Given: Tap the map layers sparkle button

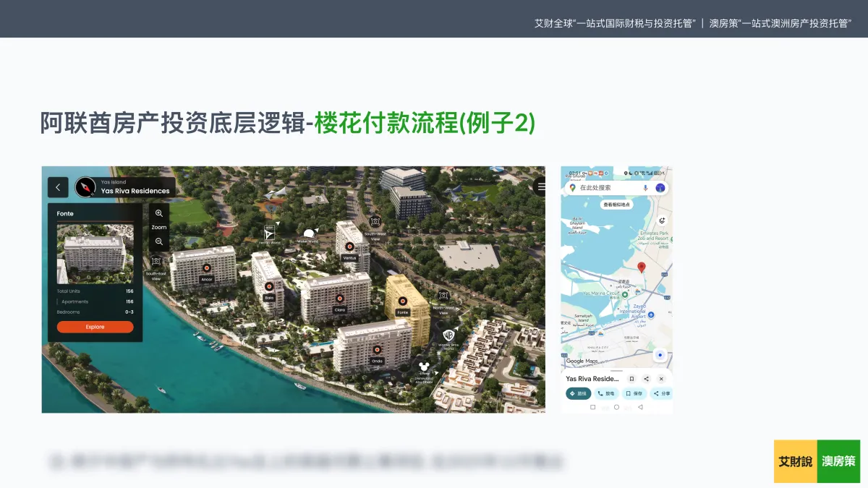Looking at the screenshot, I should (661, 220).
